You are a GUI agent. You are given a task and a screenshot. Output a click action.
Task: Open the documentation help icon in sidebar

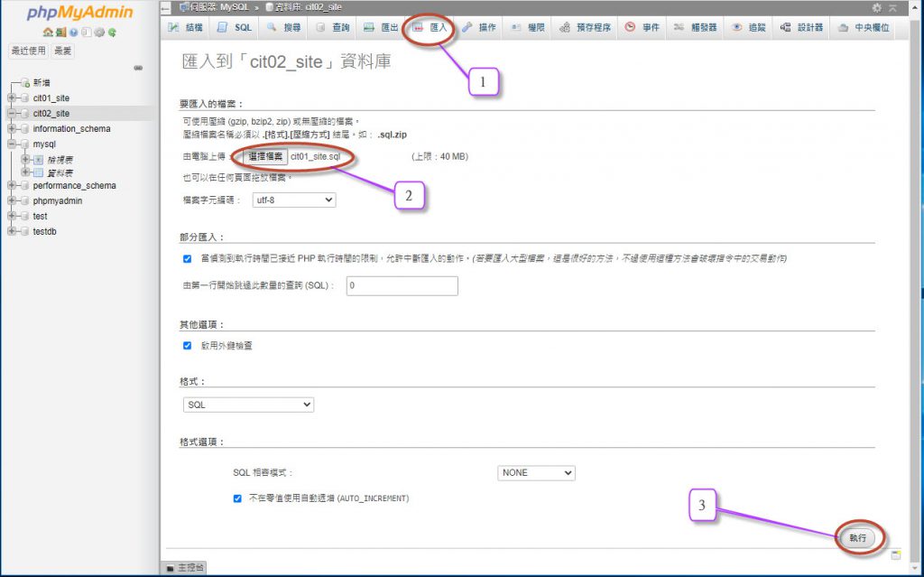[73, 33]
